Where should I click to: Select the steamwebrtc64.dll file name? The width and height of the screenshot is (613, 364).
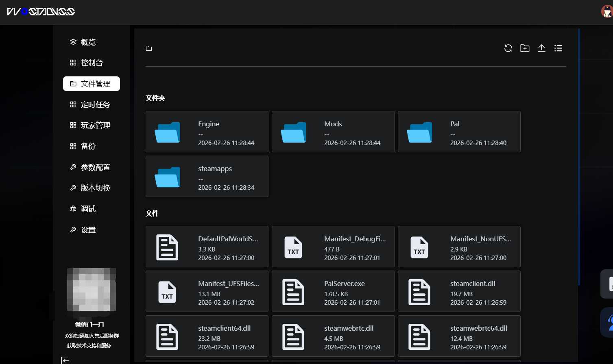coord(479,328)
